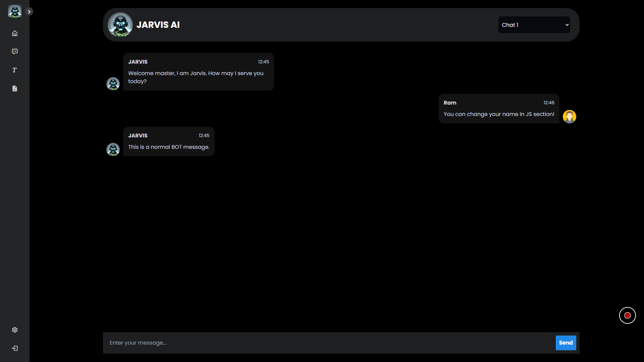Image resolution: width=644 pixels, height=362 pixels.
Task: Click Ram's user avatar
Action: coord(569,117)
